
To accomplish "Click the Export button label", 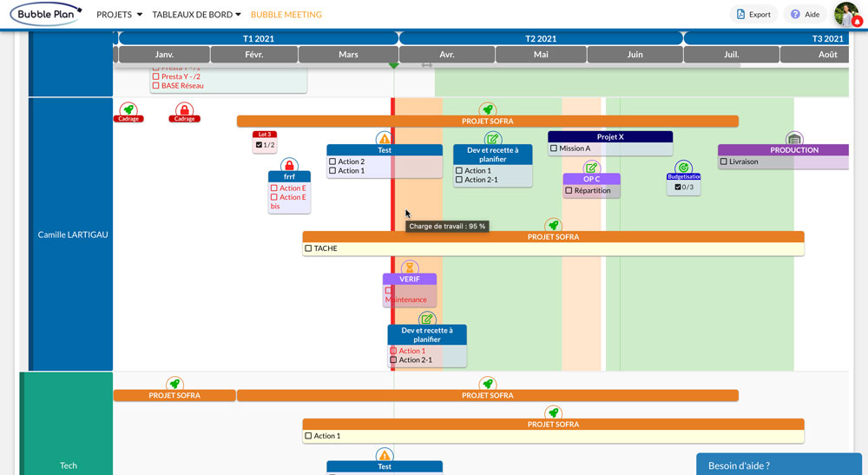I will [759, 15].
